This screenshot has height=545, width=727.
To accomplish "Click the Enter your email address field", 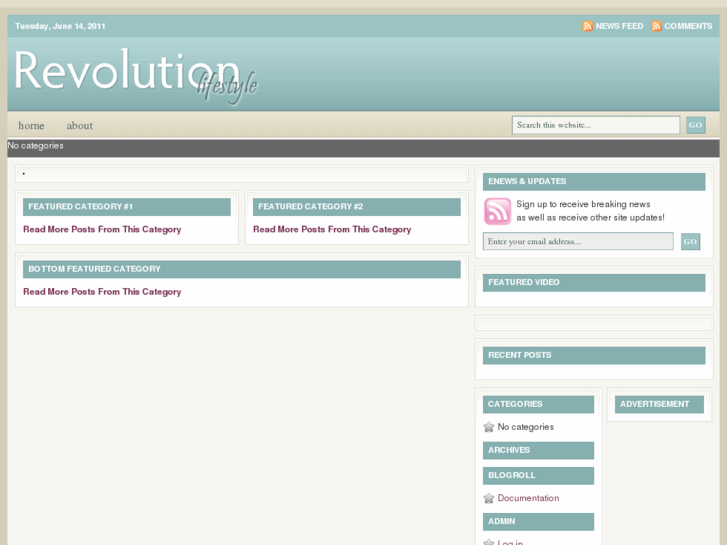I will 578,241.
